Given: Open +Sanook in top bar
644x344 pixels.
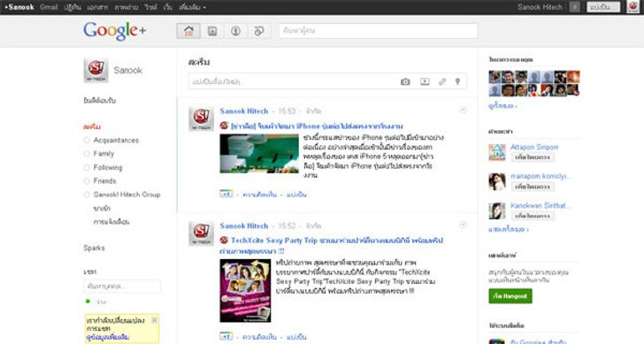Looking at the screenshot, I should (x=19, y=7).
